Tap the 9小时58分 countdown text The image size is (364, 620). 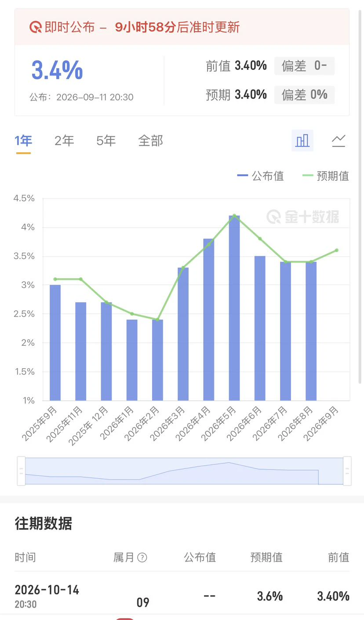(x=146, y=27)
